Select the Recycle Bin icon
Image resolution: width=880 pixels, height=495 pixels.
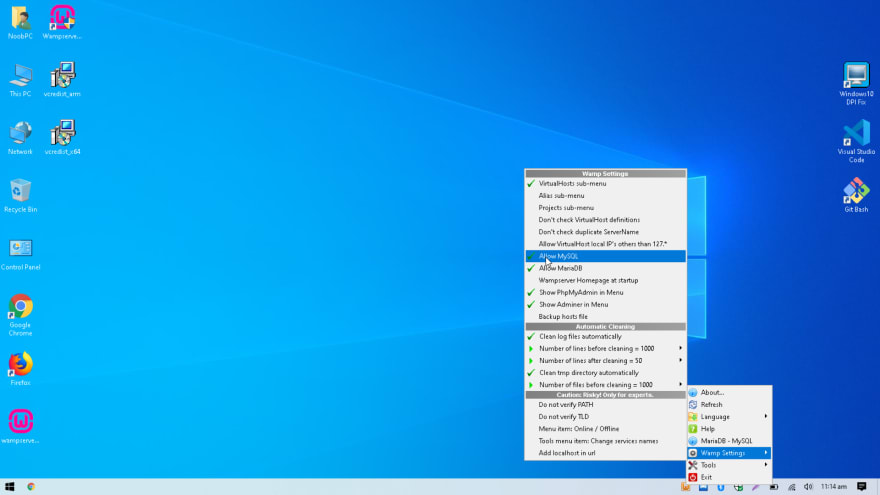click(20, 196)
